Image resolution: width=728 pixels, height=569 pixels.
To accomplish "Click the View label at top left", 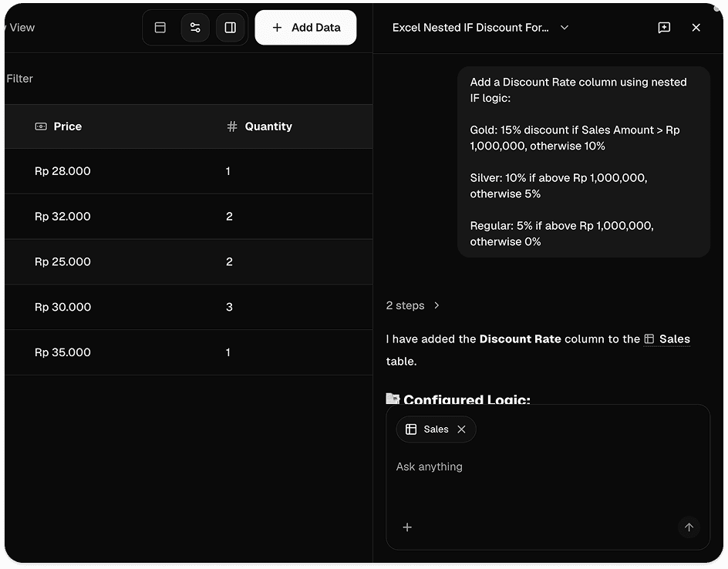I will click(22, 28).
